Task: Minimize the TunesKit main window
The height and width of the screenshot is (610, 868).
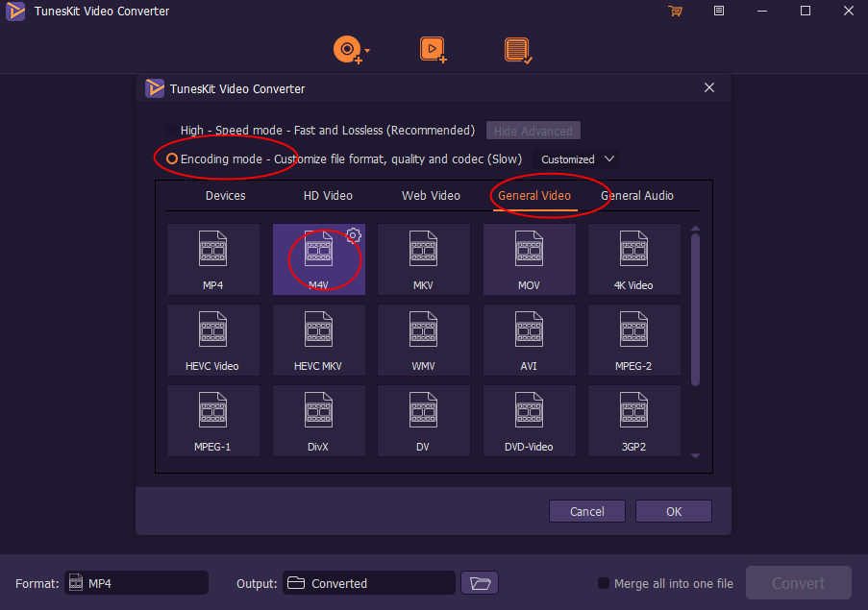Action: click(x=762, y=12)
